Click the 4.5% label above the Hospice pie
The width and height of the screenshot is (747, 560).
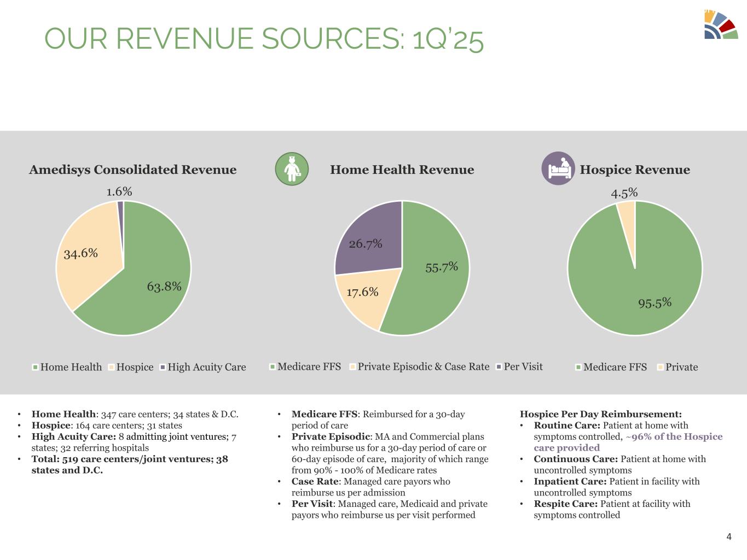624,192
